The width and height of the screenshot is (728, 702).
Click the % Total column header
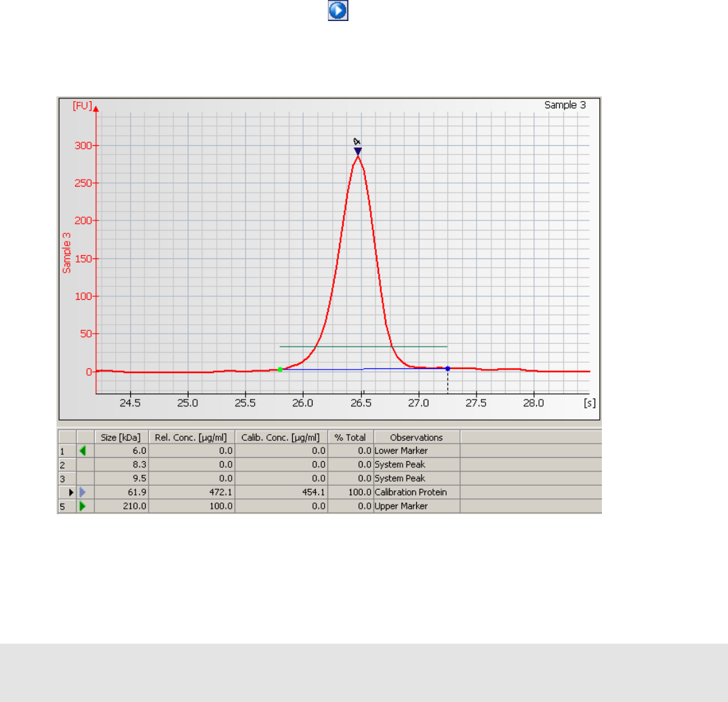[x=350, y=437]
